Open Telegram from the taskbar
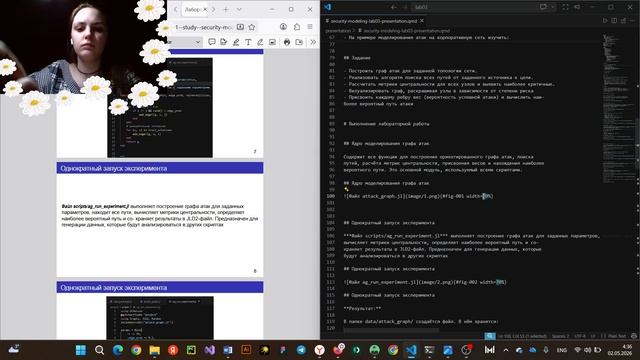640x360 pixels. pyautogui.click(x=301, y=350)
